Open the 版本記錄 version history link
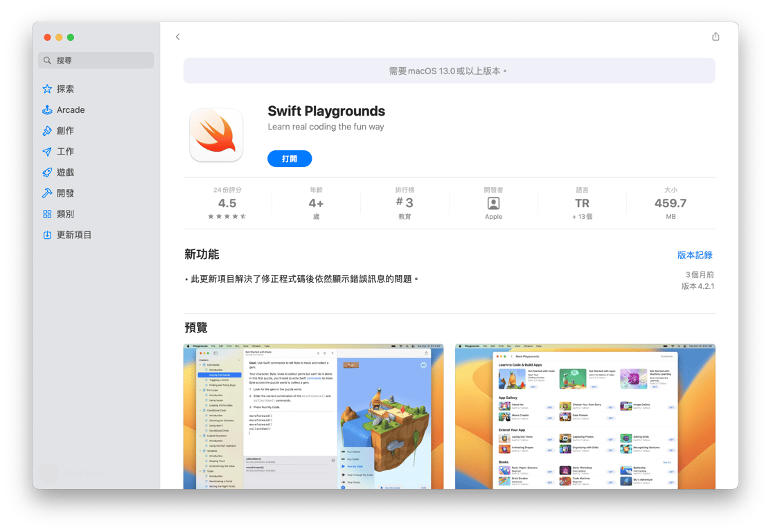 pos(695,255)
